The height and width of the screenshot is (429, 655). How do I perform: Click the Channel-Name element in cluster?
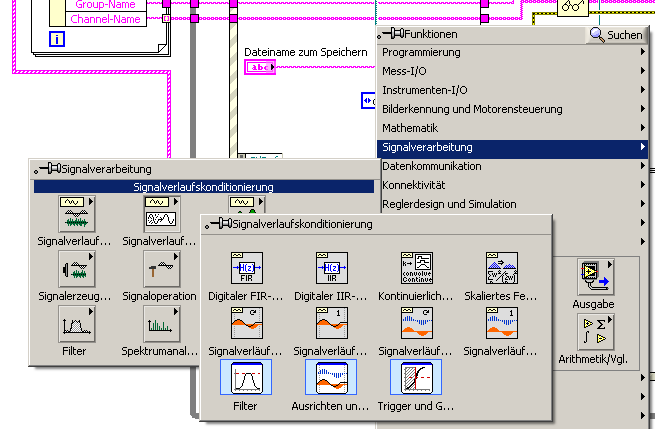point(106,19)
